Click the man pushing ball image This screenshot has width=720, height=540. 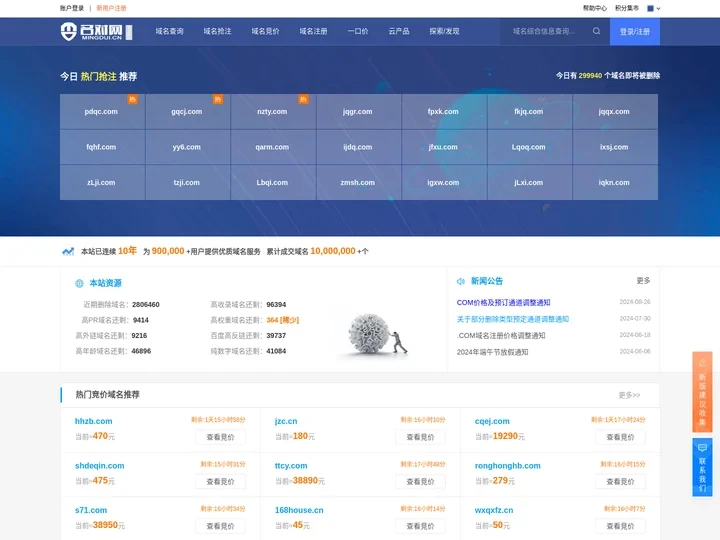(x=377, y=334)
